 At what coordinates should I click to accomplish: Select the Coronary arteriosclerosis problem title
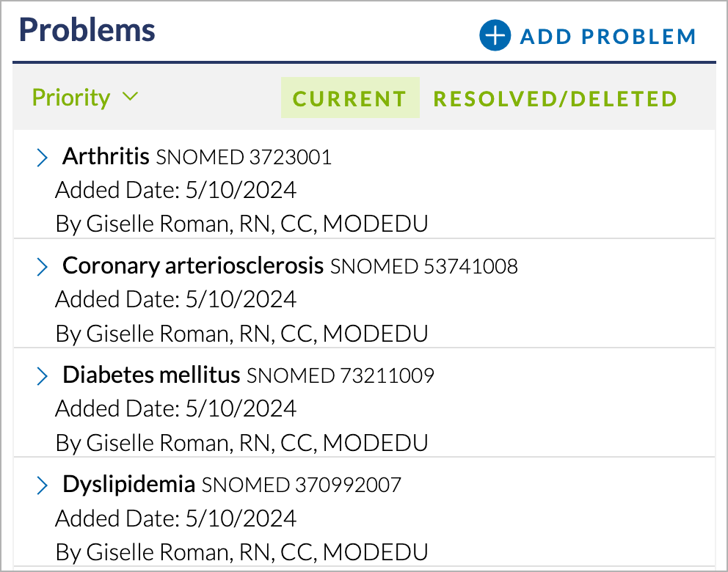point(193,266)
